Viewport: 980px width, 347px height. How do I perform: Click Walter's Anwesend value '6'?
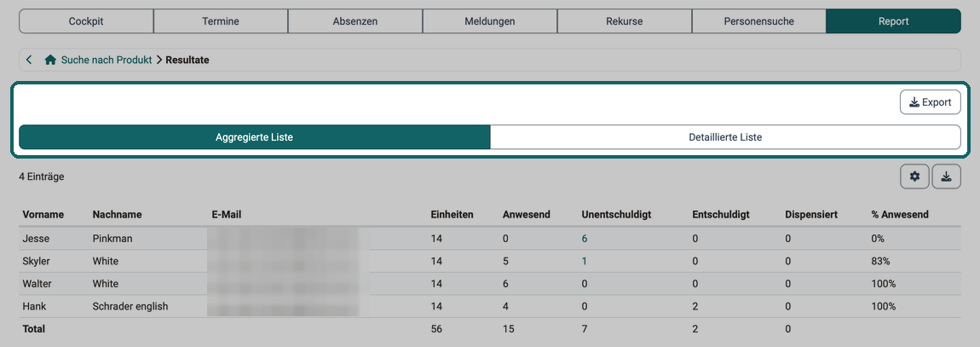505,284
